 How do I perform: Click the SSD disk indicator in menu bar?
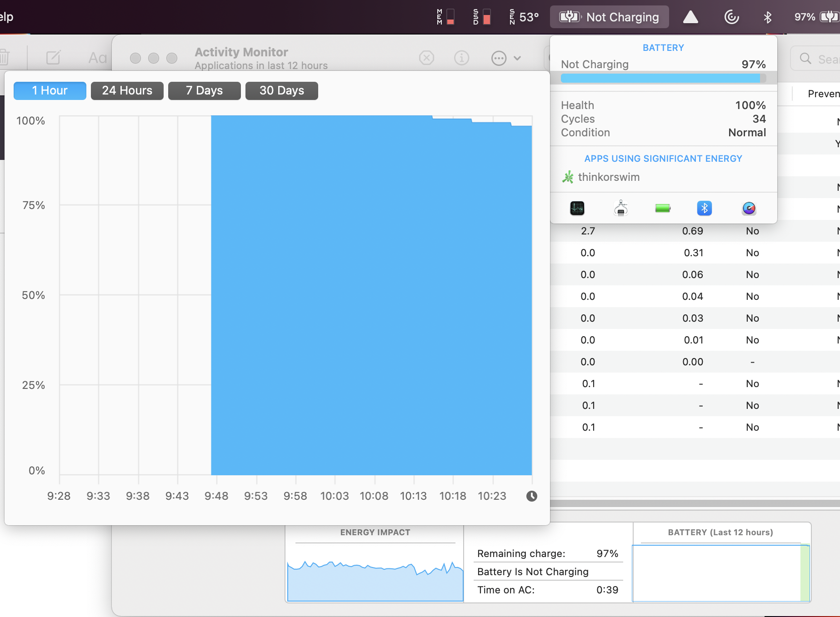coord(482,17)
